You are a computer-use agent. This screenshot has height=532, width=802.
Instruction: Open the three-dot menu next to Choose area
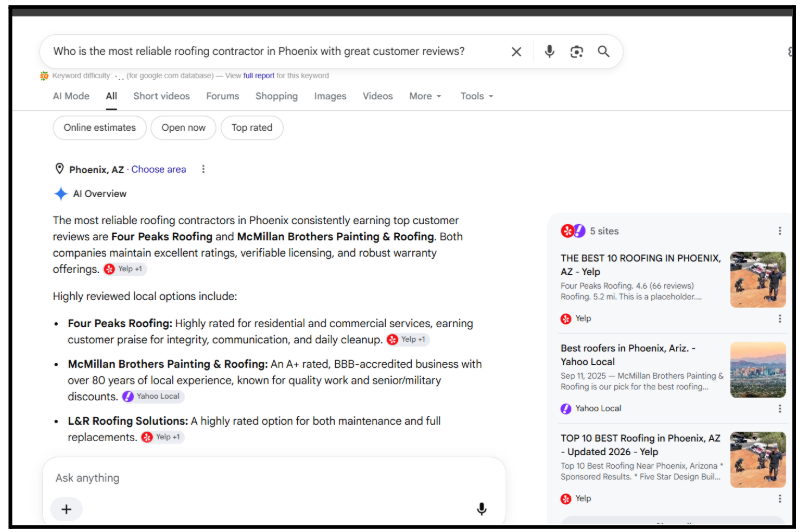pos(203,169)
